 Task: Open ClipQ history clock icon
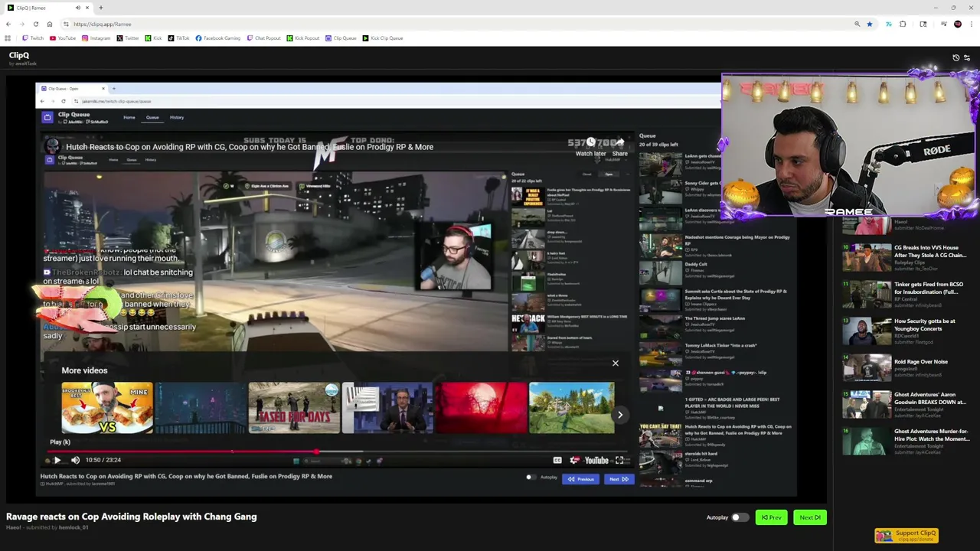pyautogui.click(x=955, y=57)
